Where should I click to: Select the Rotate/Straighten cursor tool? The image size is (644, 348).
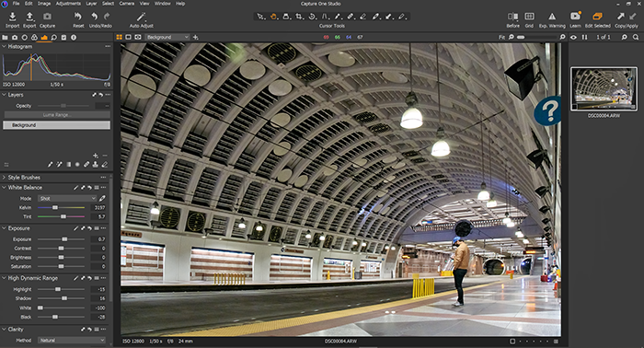[x=312, y=17]
